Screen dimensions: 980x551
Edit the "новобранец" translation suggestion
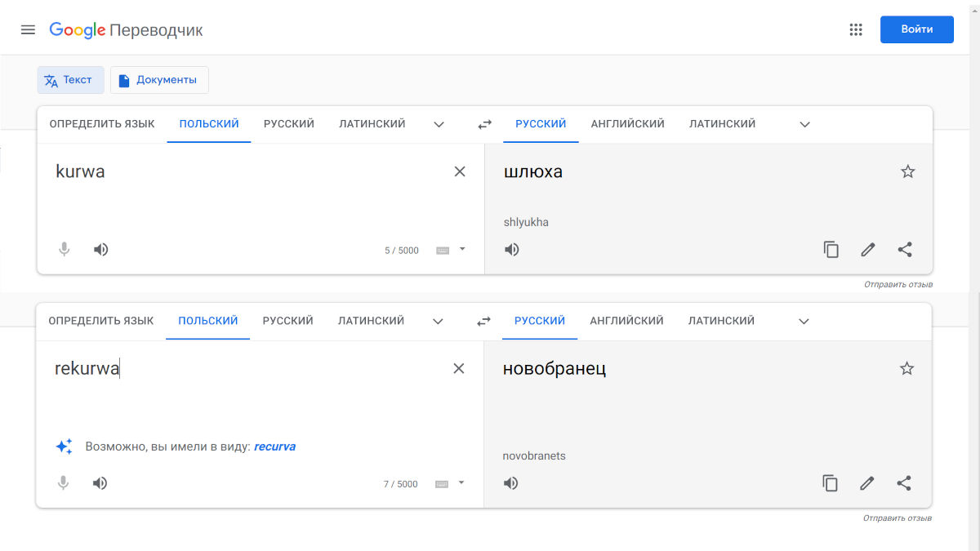[x=867, y=483]
